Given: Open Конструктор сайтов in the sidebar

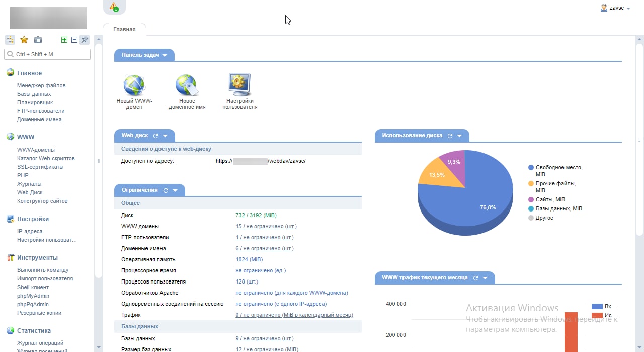Looking at the screenshot, I should 42,201.
